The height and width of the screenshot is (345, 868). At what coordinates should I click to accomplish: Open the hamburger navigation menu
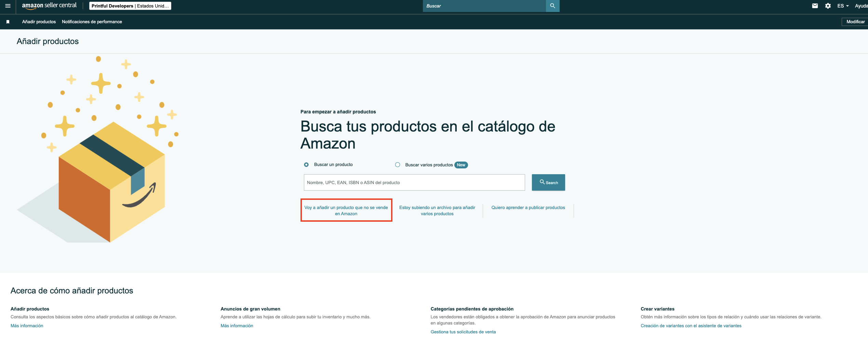pos(8,6)
